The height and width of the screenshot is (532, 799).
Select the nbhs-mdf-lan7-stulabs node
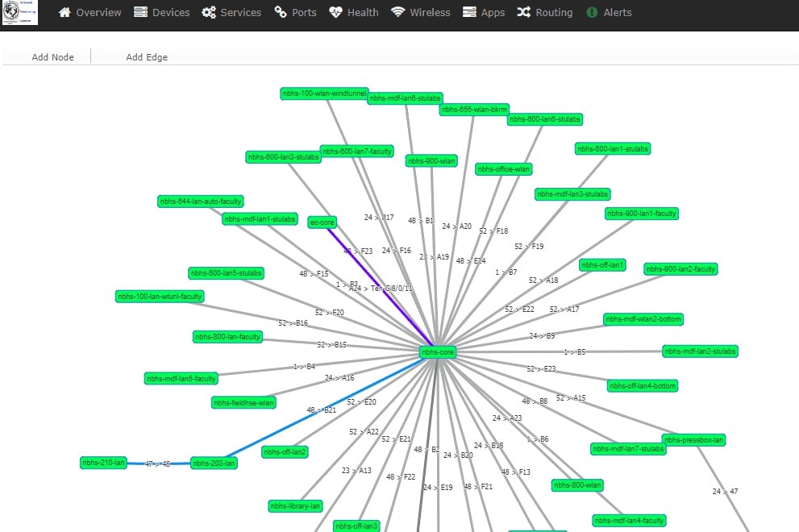pos(628,449)
